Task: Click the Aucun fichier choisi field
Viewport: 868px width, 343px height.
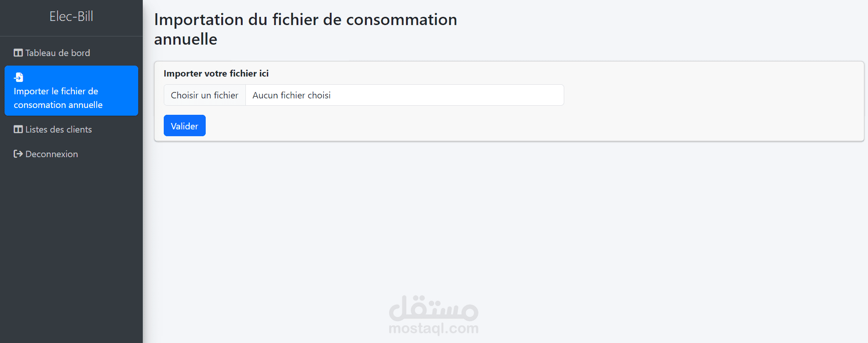Action: point(404,95)
